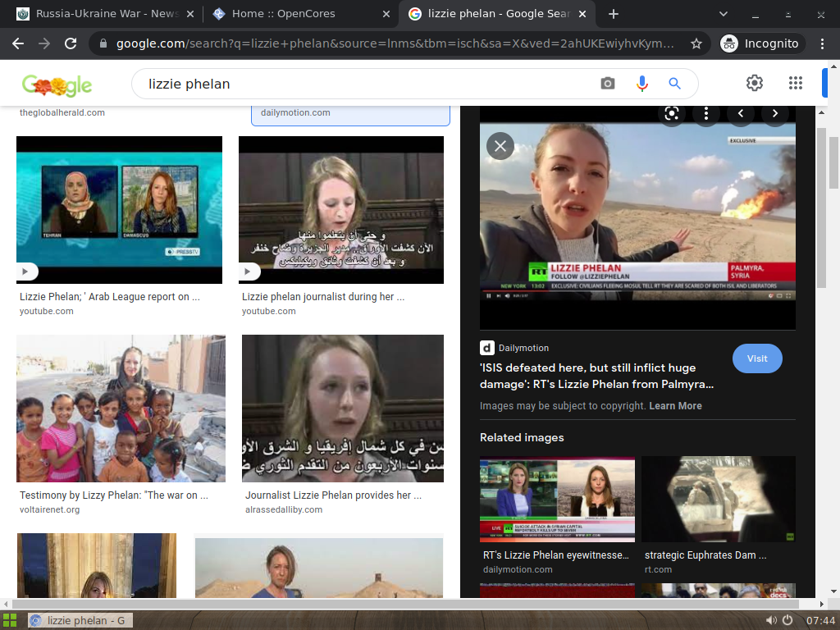Screen dimensions: 840x630
Task: Show the next image in the preview
Action: point(774,113)
